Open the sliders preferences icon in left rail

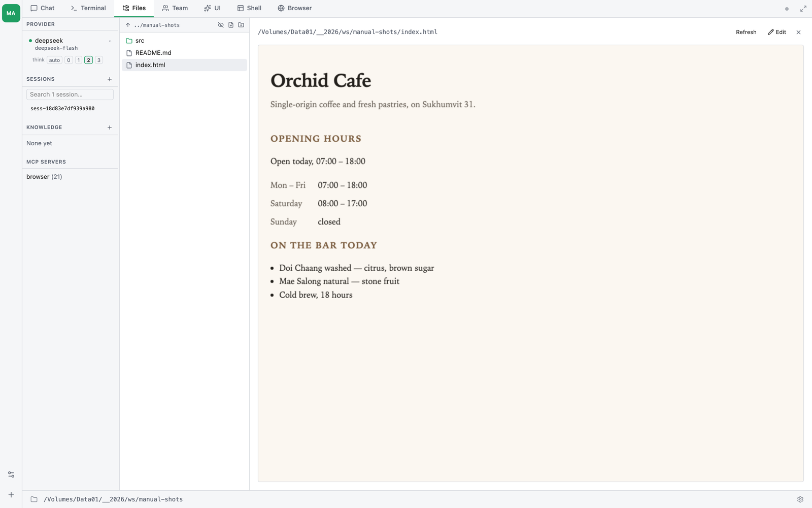pos(11,474)
